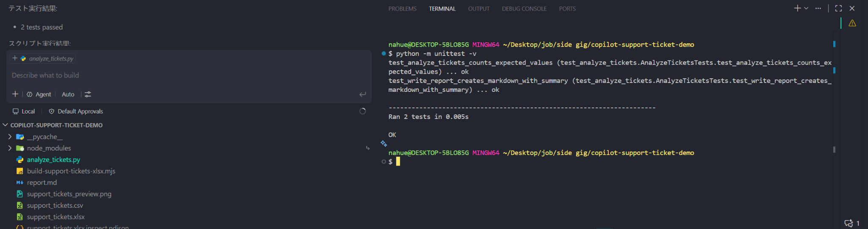868x229 pixels.
Task: Open support_tickets.xlsx file
Action: 56,217
